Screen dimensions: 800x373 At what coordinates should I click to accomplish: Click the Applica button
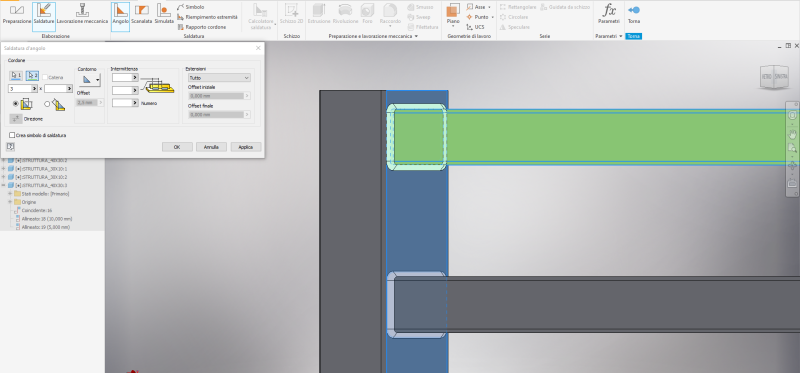(x=245, y=147)
